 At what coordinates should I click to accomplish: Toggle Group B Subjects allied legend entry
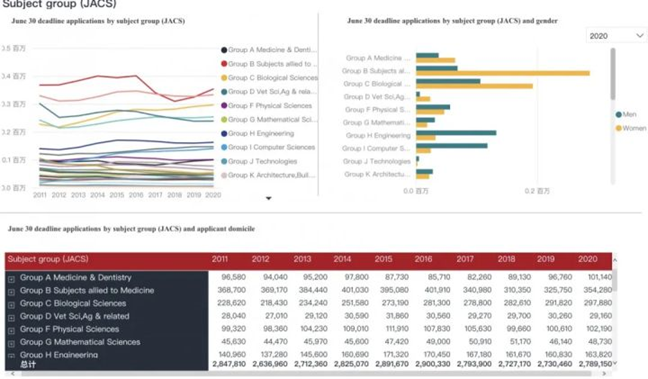(269, 64)
